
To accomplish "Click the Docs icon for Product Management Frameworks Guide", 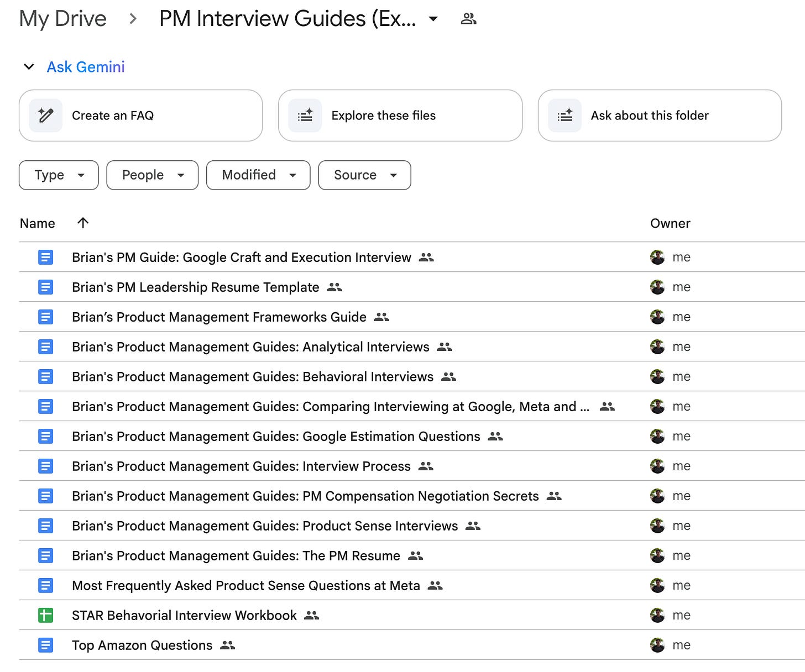I will (x=45, y=317).
